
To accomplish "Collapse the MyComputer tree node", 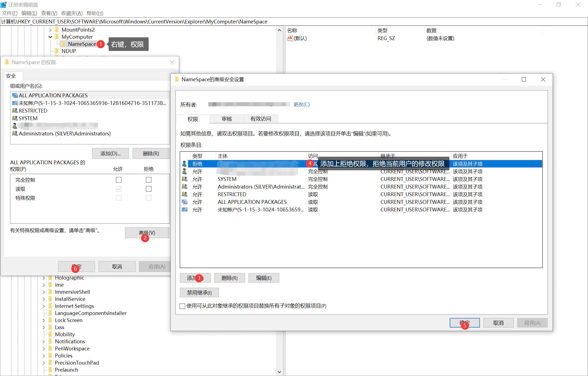I will [x=50, y=37].
